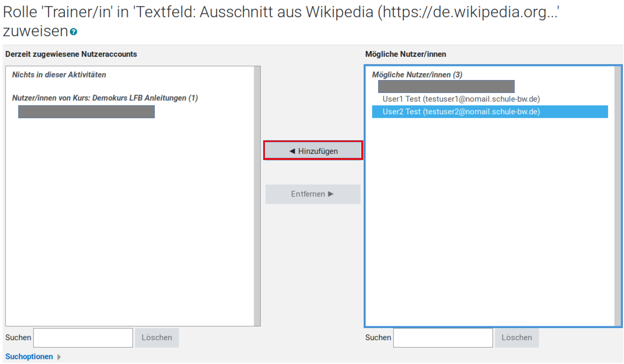The width and height of the screenshot is (624, 364).
Task: Click the help icon next to 'zuweisen'
Action: coord(73,32)
